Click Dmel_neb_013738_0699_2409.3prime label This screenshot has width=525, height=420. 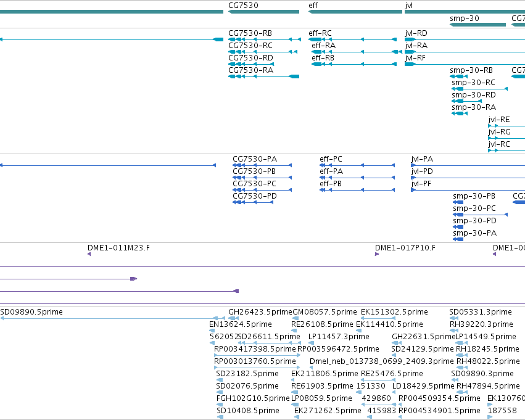point(382,362)
